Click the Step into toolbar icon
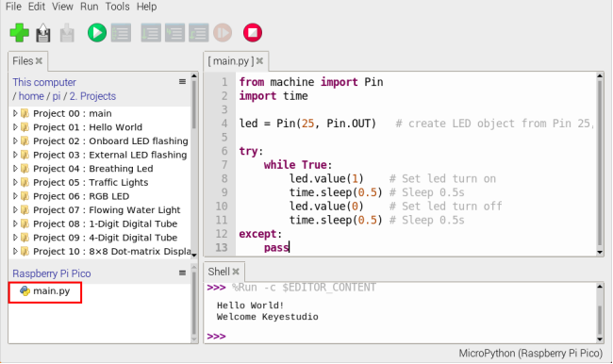 (174, 32)
